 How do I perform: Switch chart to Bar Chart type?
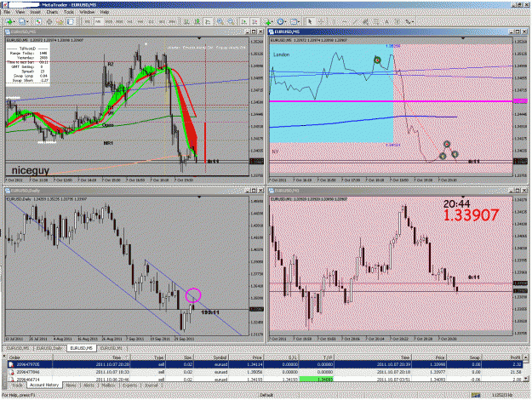tap(186, 22)
